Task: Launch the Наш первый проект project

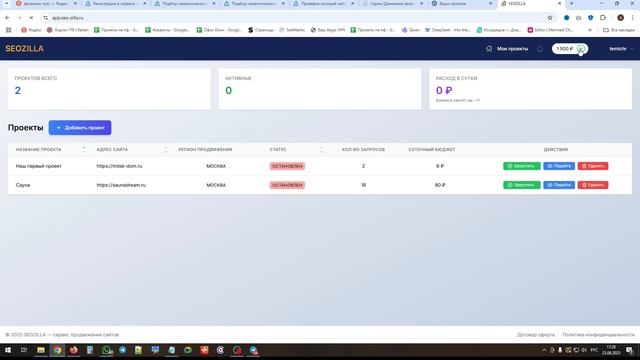Action: (x=522, y=166)
